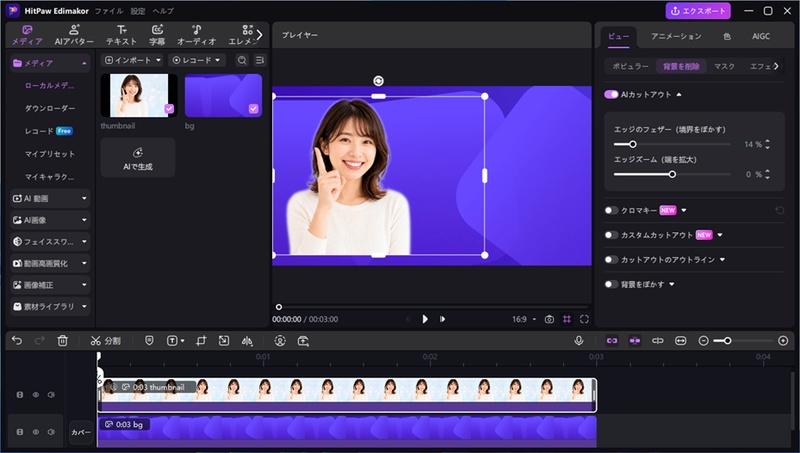Image resolution: width=800 pixels, height=453 pixels.
Task: Switch to the テキスト tab
Action: coord(121,35)
